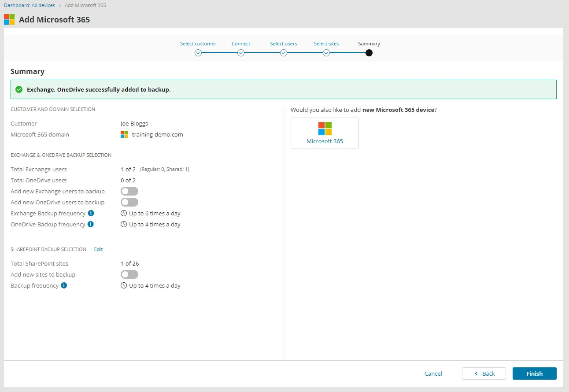Image resolution: width=569 pixels, height=392 pixels.
Task: Enable Add new Exchange users to backup
Action: 129,191
